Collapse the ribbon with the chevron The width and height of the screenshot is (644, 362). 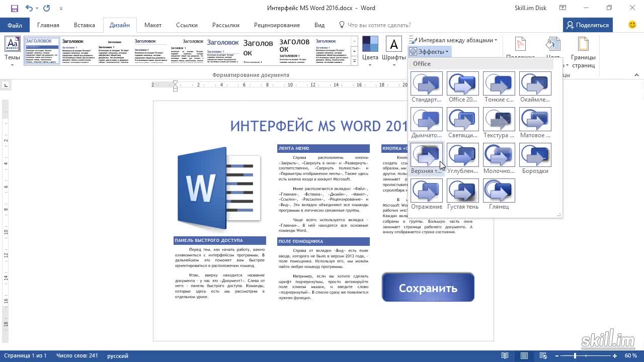point(636,75)
